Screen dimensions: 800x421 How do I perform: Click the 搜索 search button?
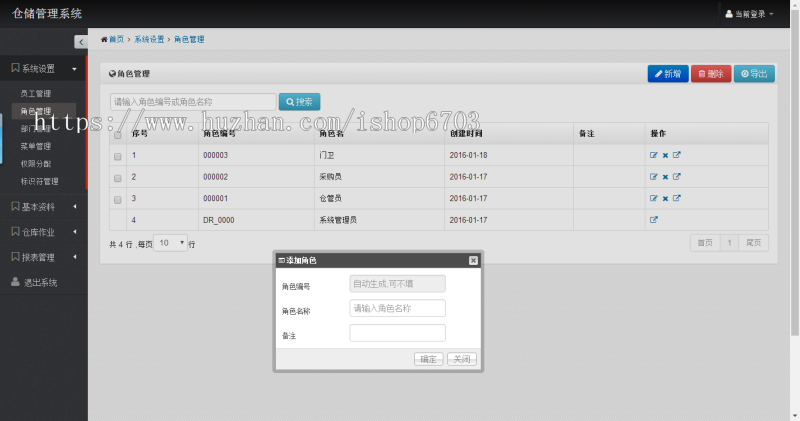tap(299, 102)
